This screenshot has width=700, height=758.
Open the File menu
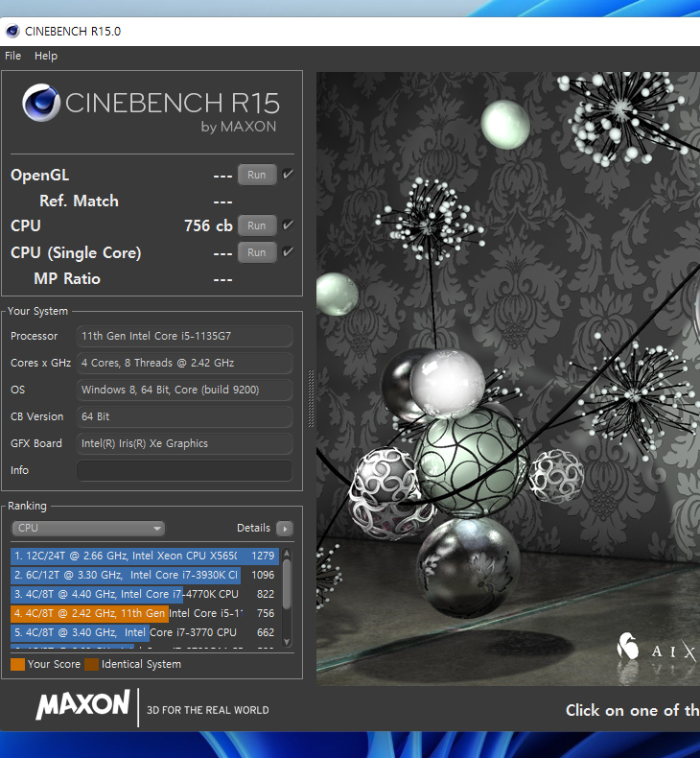(x=13, y=56)
